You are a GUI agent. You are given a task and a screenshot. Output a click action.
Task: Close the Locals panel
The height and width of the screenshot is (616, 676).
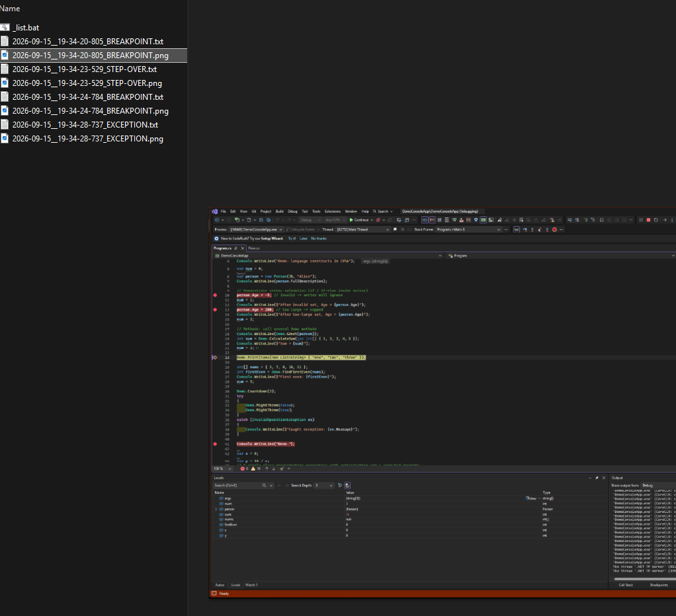click(603, 478)
